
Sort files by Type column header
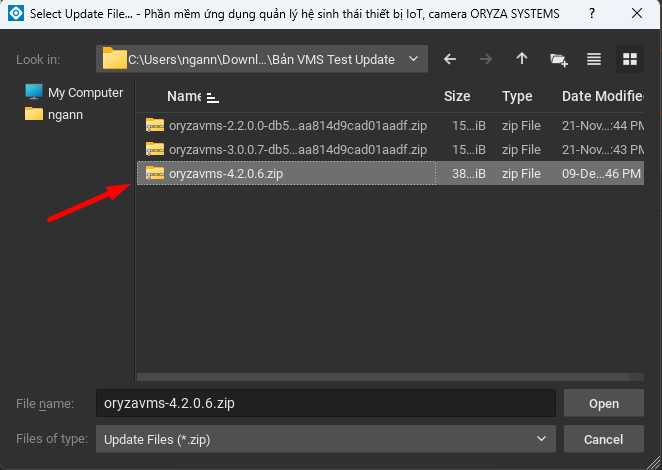tap(517, 96)
